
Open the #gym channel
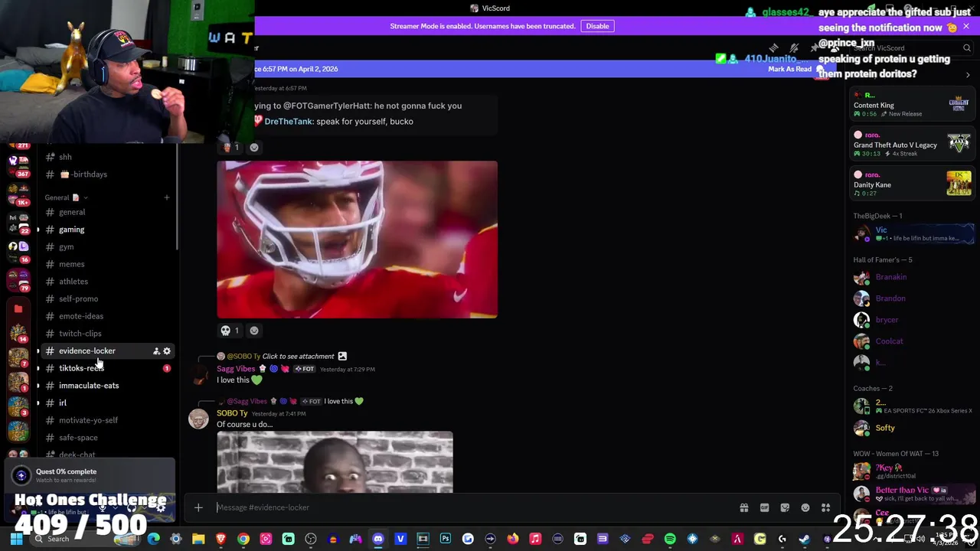(x=107, y=247)
